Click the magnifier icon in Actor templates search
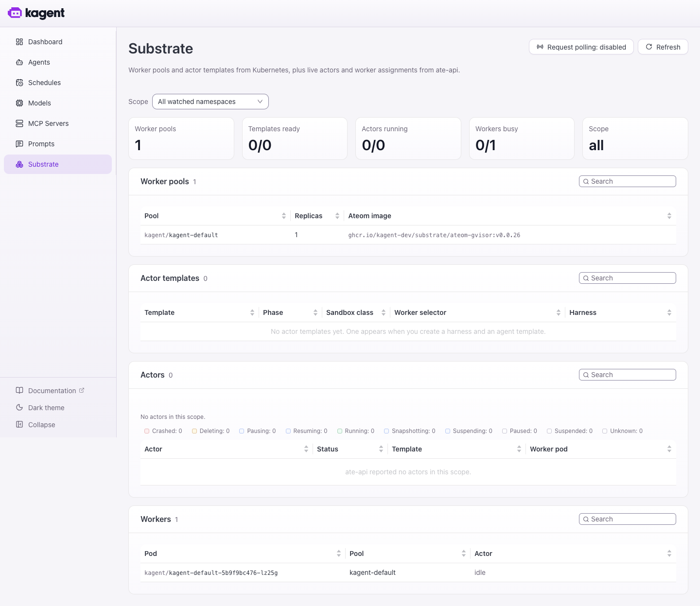Image resolution: width=700 pixels, height=606 pixels. click(x=586, y=278)
